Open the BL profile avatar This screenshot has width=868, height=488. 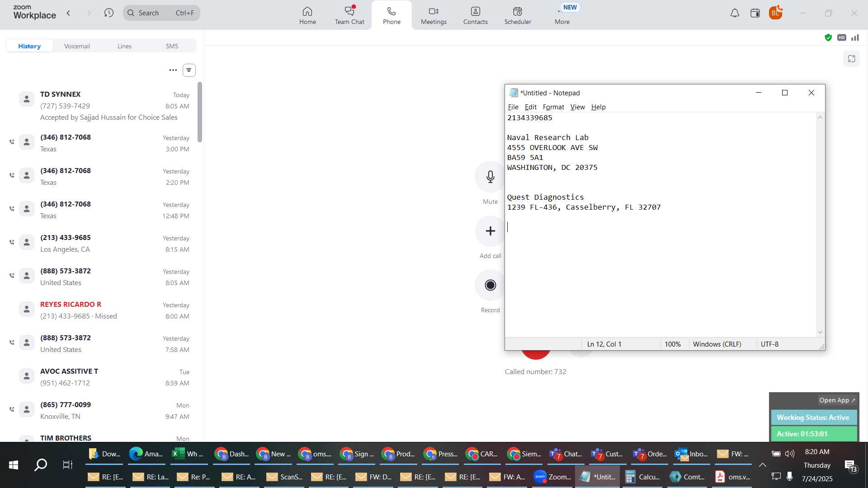[x=775, y=13]
